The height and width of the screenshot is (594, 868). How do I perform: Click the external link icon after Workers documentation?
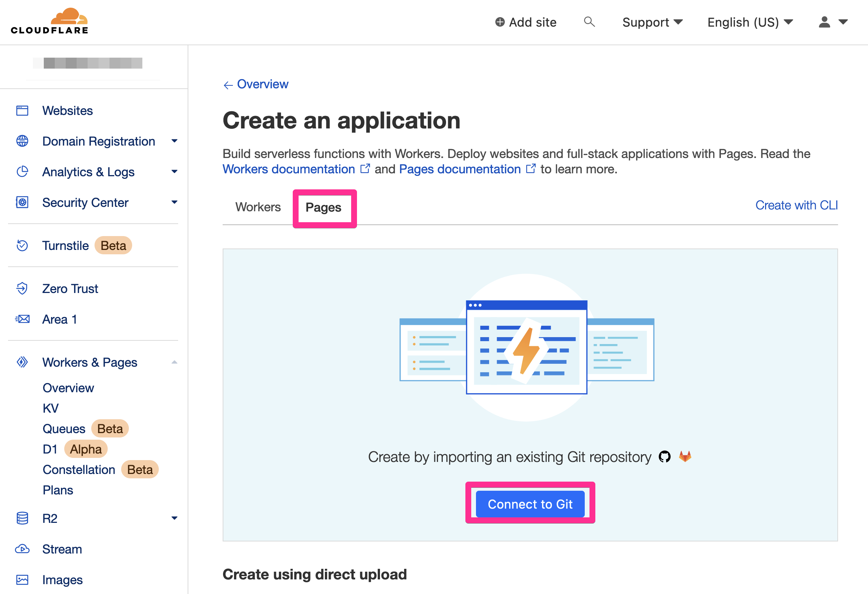pyautogui.click(x=365, y=169)
